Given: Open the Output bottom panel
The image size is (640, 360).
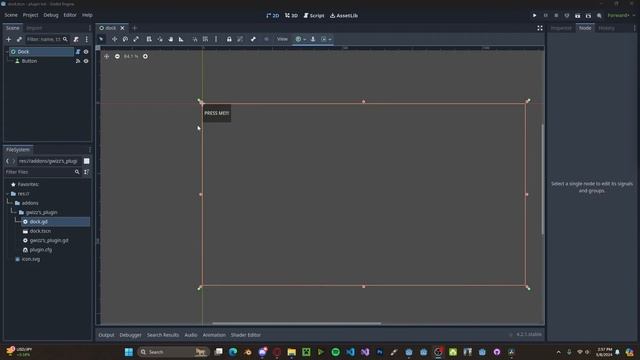Looking at the screenshot, I should 106,335.
